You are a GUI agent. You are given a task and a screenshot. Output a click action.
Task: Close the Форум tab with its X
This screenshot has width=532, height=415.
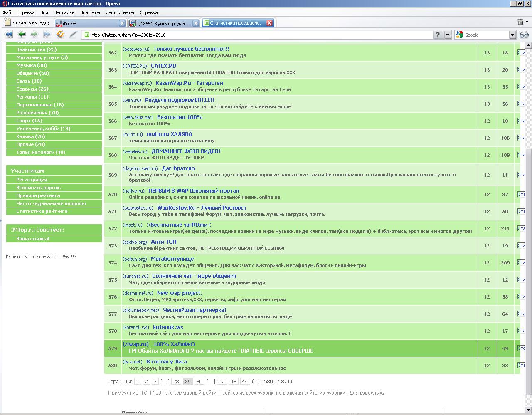pos(122,23)
